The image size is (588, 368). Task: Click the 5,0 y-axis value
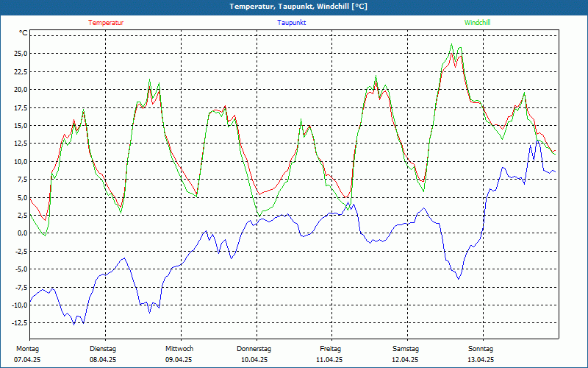21,197
